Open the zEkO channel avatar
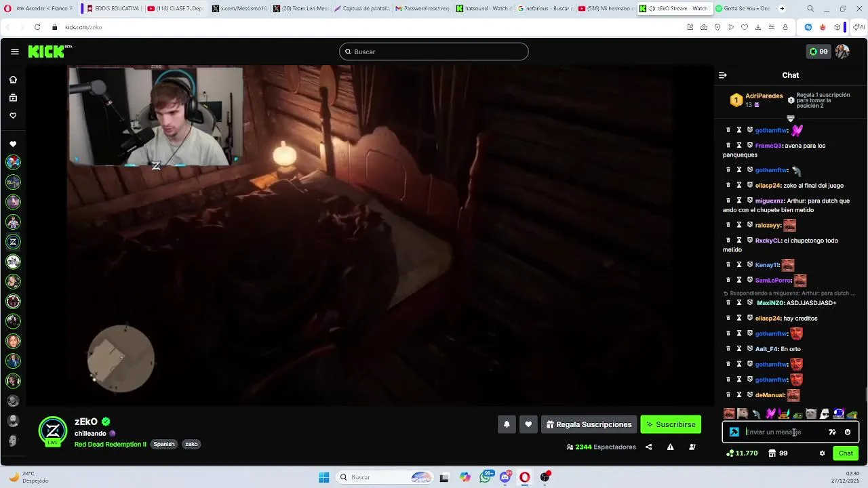This screenshot has width=868, height=488. [x=53, y=431]
